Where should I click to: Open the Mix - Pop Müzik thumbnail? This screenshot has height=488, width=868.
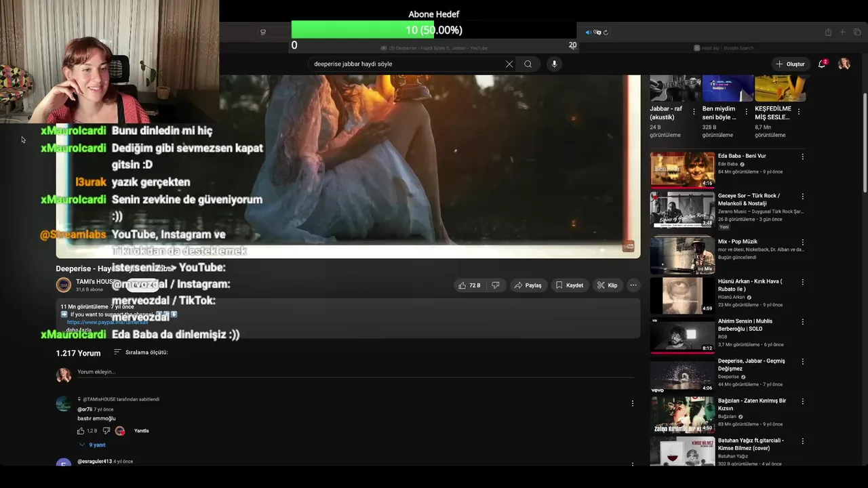pos(682,255)
